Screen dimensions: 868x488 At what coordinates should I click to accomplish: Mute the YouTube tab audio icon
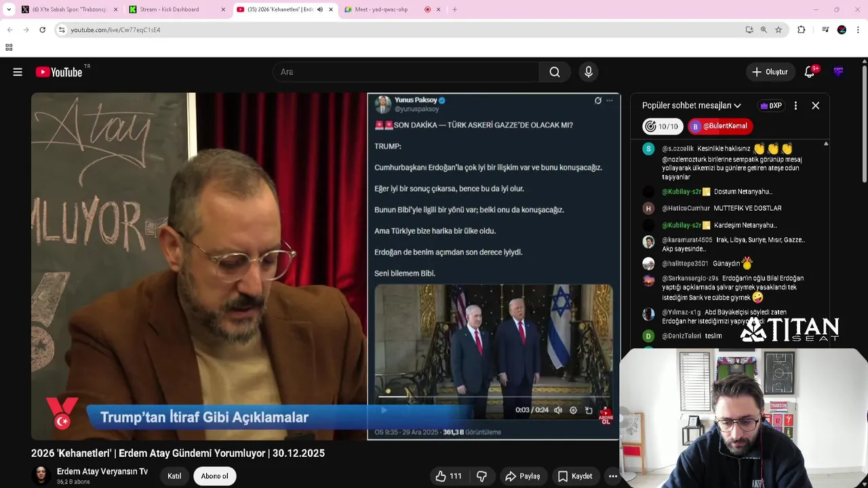[320, 9]
